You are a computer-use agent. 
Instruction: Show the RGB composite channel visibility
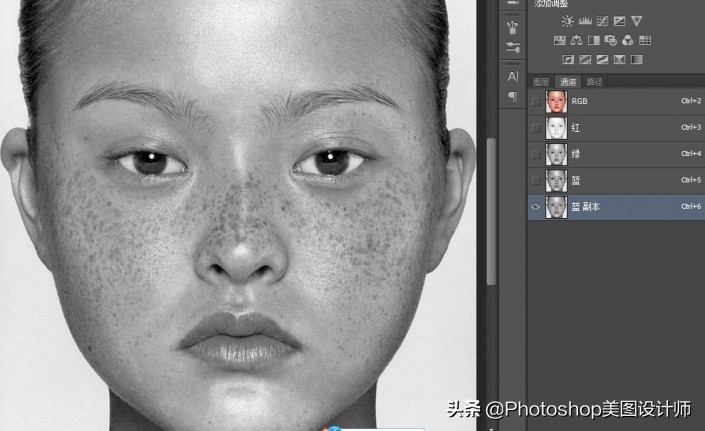pyautogui.click(x=535, y=101)
